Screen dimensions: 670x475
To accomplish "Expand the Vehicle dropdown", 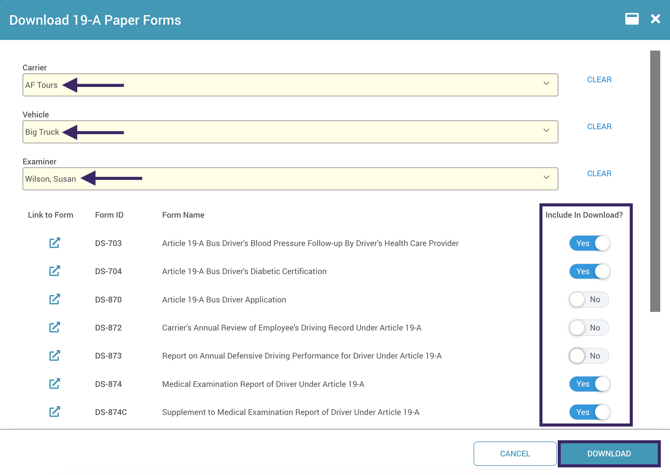I will pyautogui.click(x=546, y=131).
